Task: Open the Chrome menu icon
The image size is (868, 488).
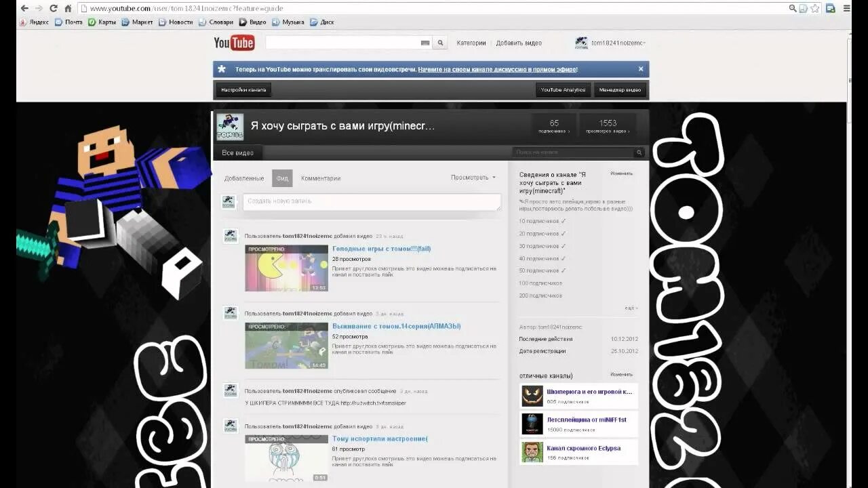Action: coord(846,8)
